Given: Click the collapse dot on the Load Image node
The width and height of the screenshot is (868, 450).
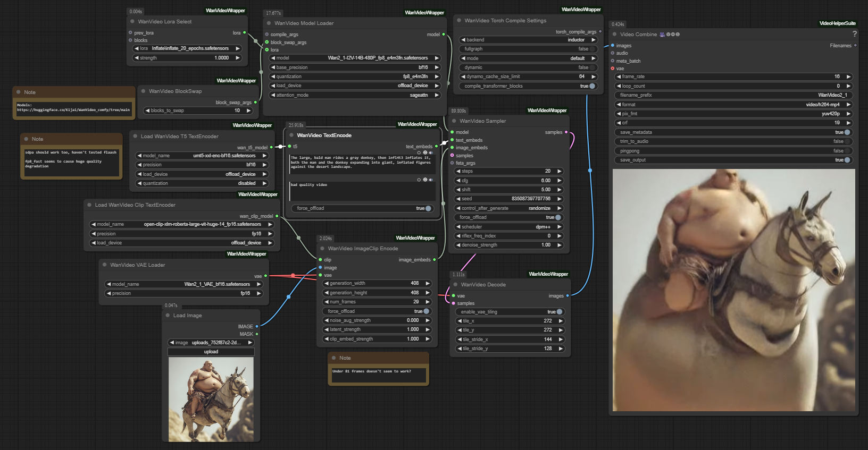Looking at the screenshot, I should [168, 316].
